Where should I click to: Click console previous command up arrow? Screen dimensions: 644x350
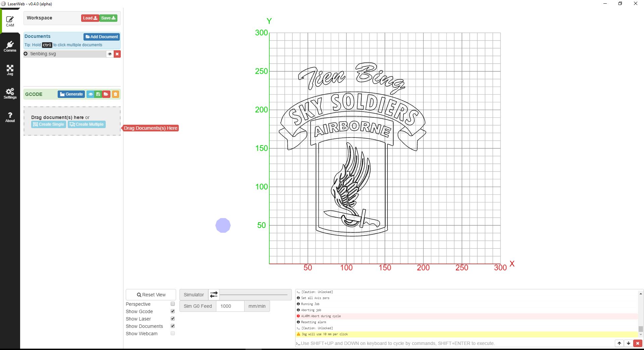point(619,343)
